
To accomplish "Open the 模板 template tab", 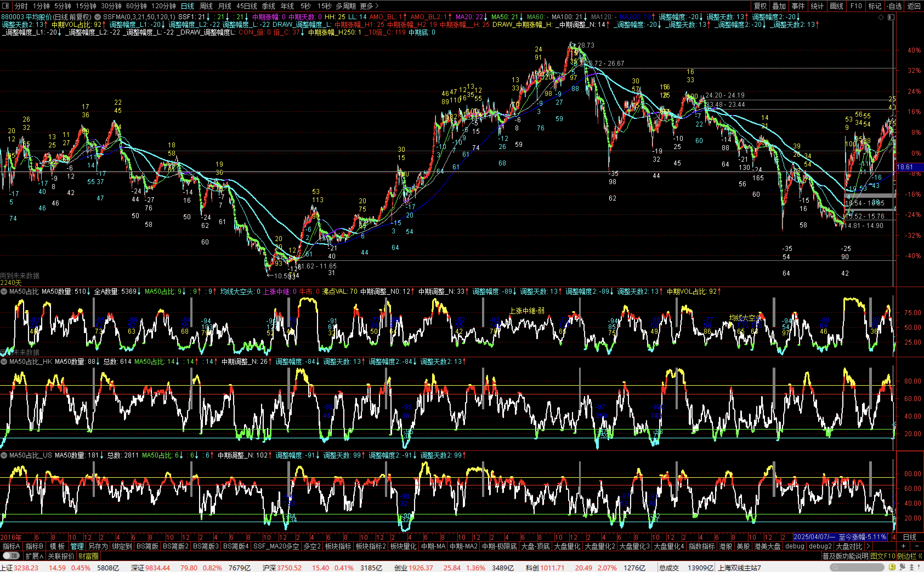I will point(57,546).
